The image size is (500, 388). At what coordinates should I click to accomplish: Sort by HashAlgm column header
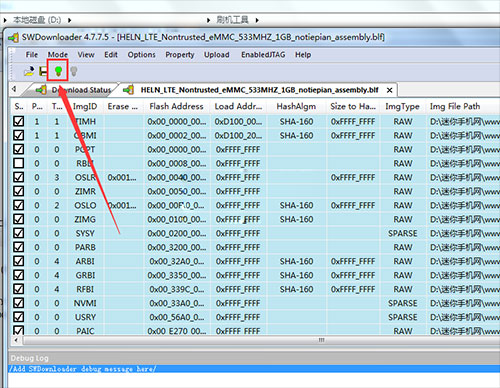(x=296, y=106)
